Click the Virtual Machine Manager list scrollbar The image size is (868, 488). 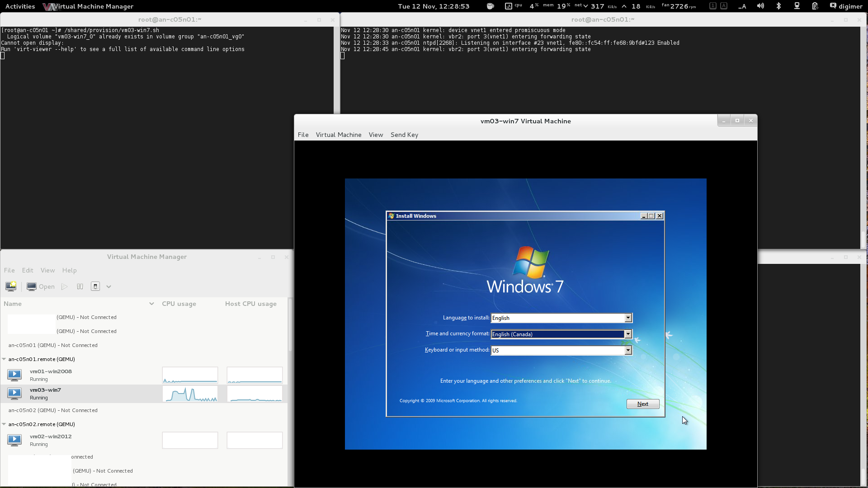coord(290,325)
